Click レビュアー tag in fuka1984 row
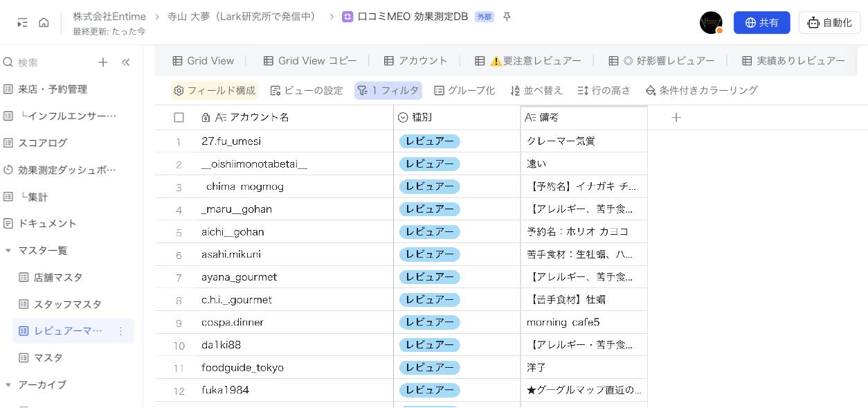This screenshot has height=408, width=868. click(x=430, y=390)
